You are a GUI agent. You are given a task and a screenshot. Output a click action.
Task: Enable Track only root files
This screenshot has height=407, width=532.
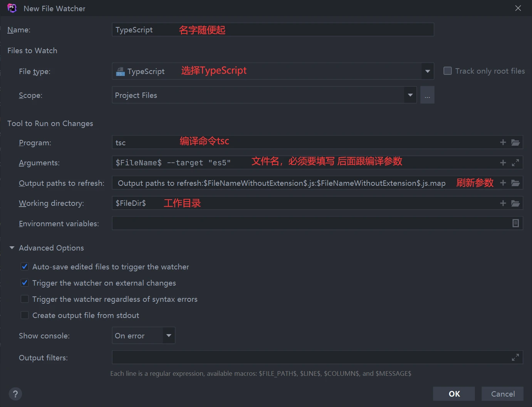[x=447, y=71]
